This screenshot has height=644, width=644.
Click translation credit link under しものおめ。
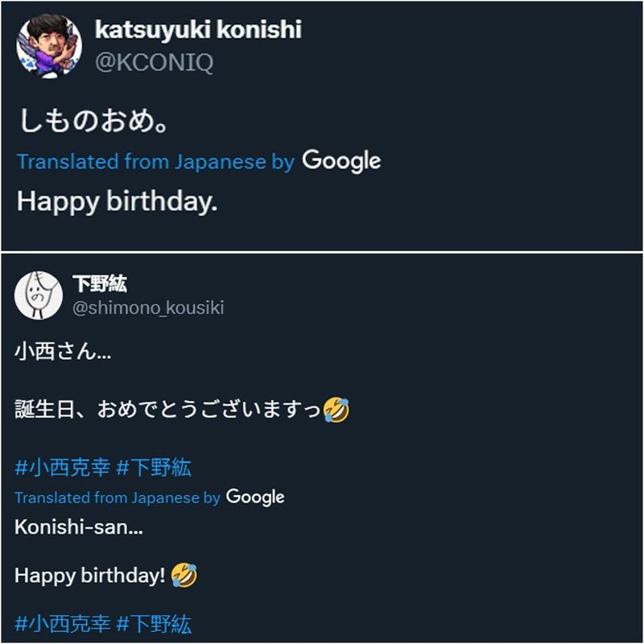(x=155, y=162)
